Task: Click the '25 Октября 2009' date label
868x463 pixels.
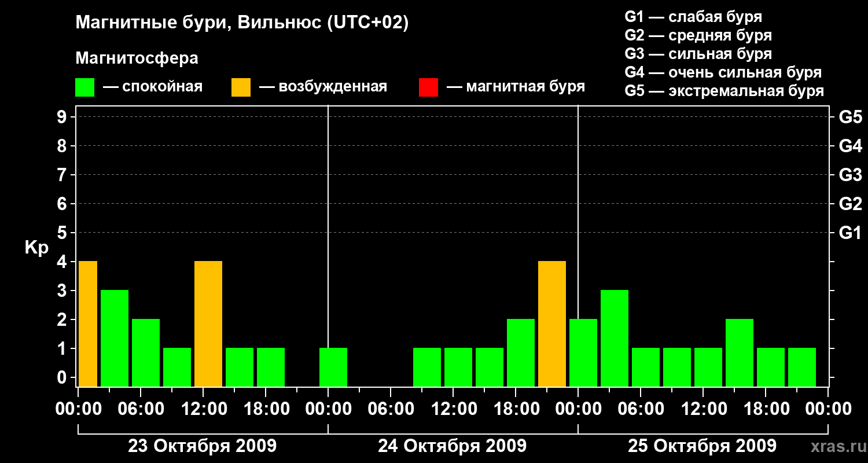Action: coord(702,446)
